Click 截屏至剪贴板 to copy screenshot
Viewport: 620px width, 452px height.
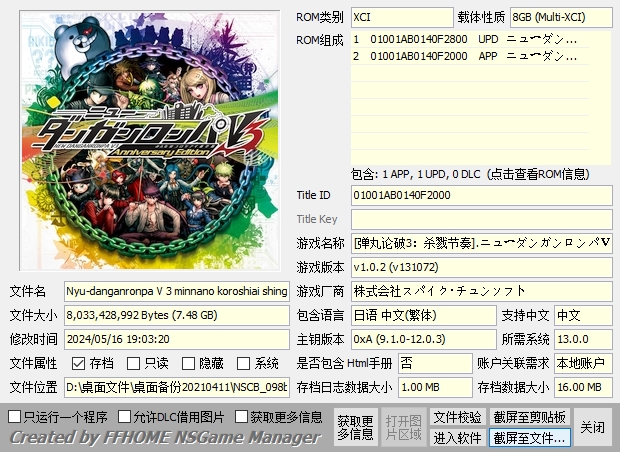pos(530,417)
